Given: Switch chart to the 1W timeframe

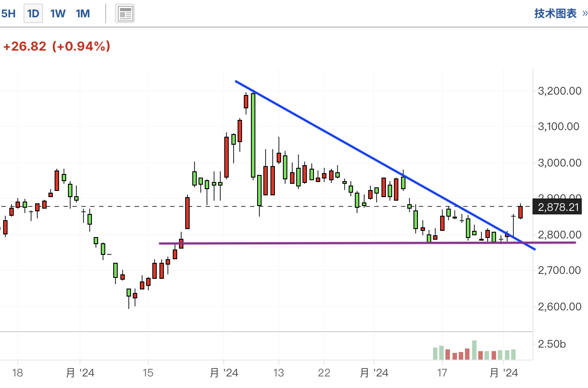Looking at the screenshot, I should pyautogui.click(x=58, y=14).
